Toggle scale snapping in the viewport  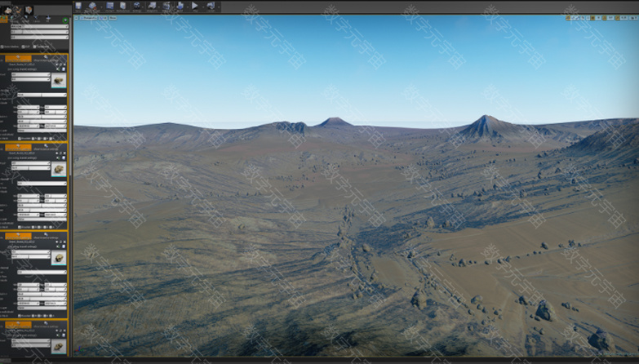[618, 18]
